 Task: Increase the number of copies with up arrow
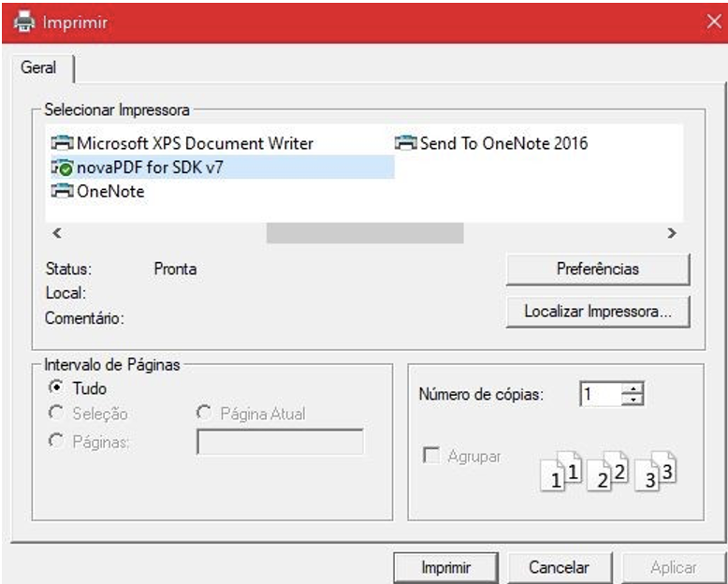634,388
